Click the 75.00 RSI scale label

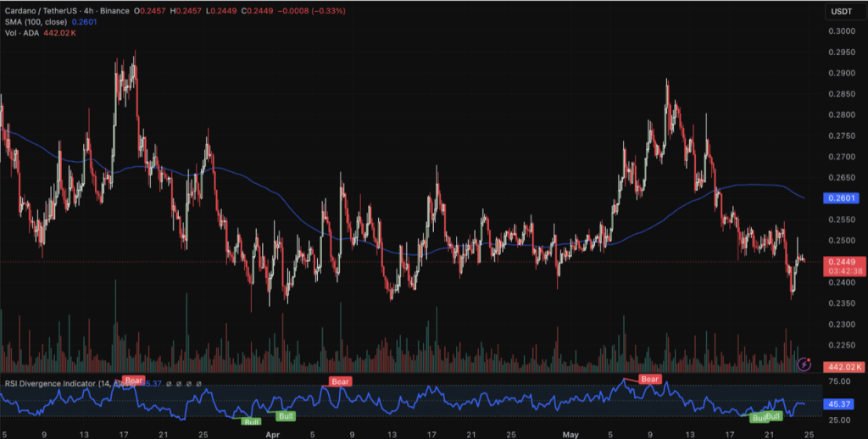click(x=840, y=381)
